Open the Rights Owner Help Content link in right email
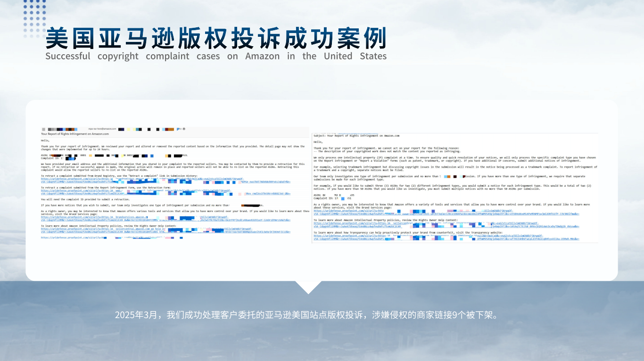 coord(446,224)
